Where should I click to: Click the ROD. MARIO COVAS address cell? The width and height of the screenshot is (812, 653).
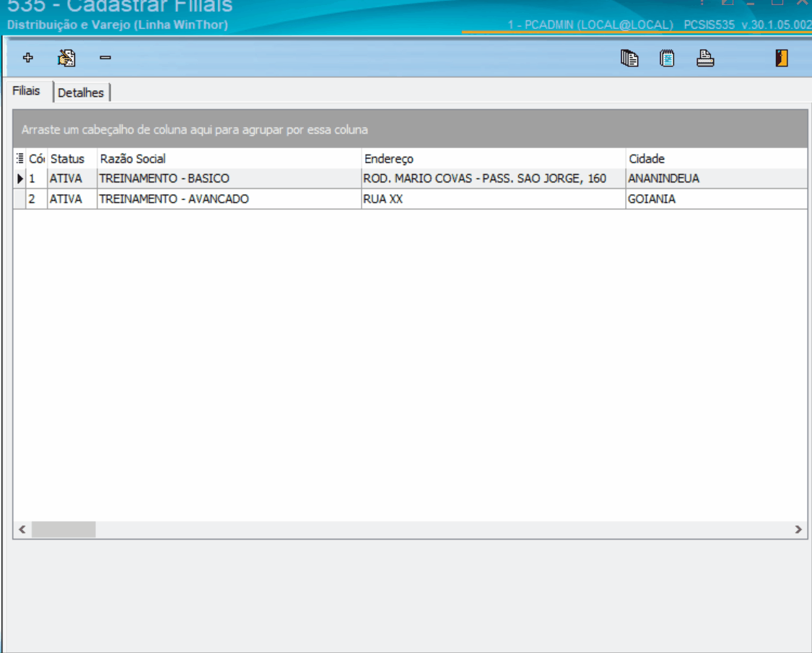(494, 179)
